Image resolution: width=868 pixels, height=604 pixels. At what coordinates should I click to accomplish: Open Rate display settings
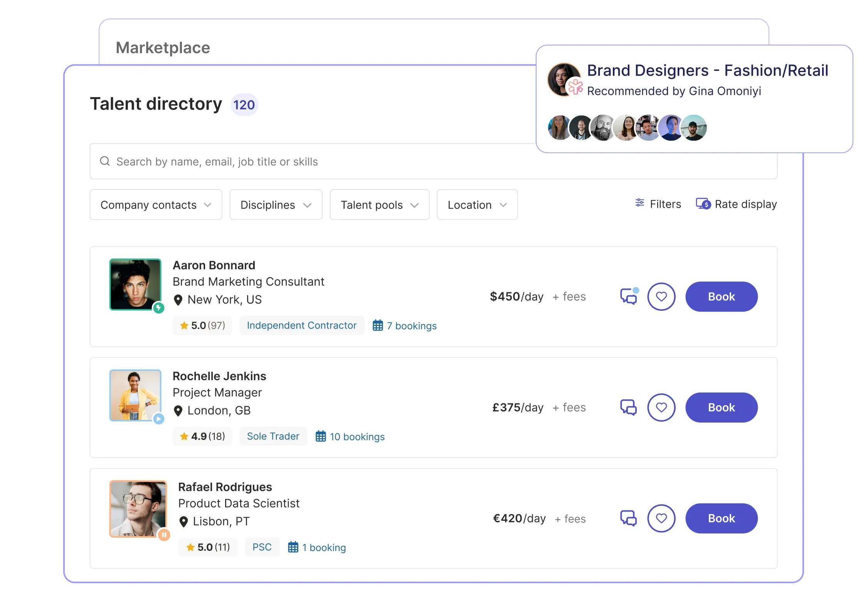tap(736, 204)
